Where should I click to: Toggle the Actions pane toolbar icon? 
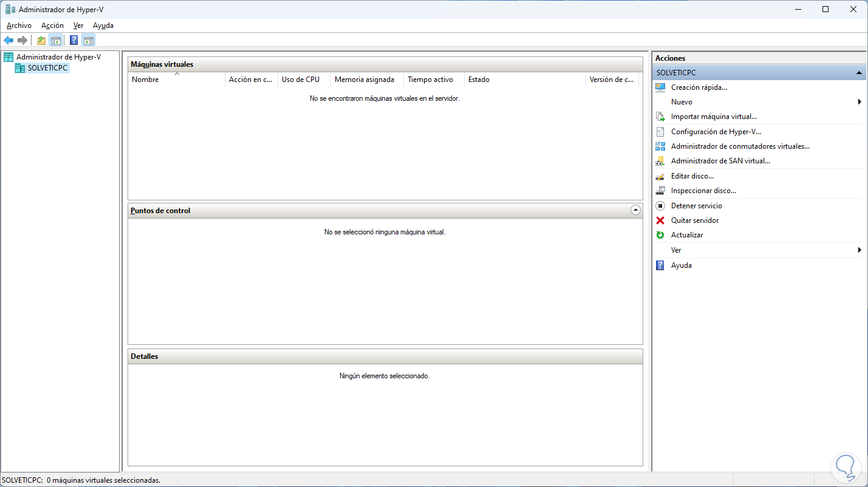pos(89,41)
